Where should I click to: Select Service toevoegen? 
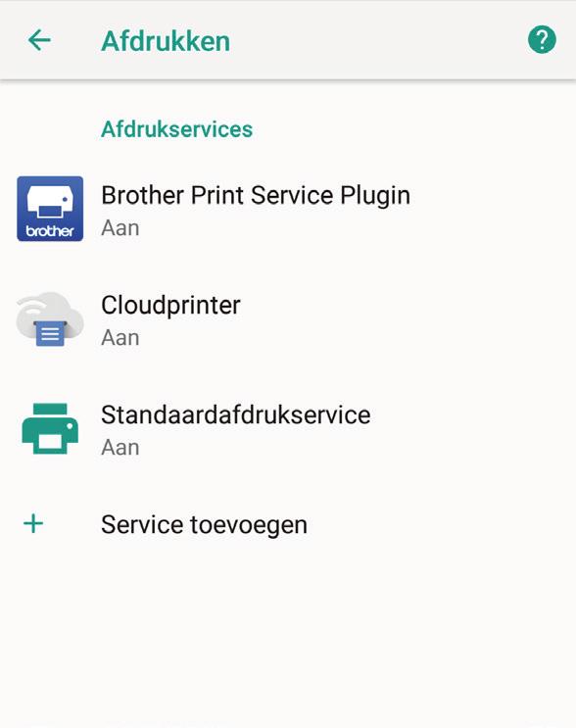click(288, 524)
